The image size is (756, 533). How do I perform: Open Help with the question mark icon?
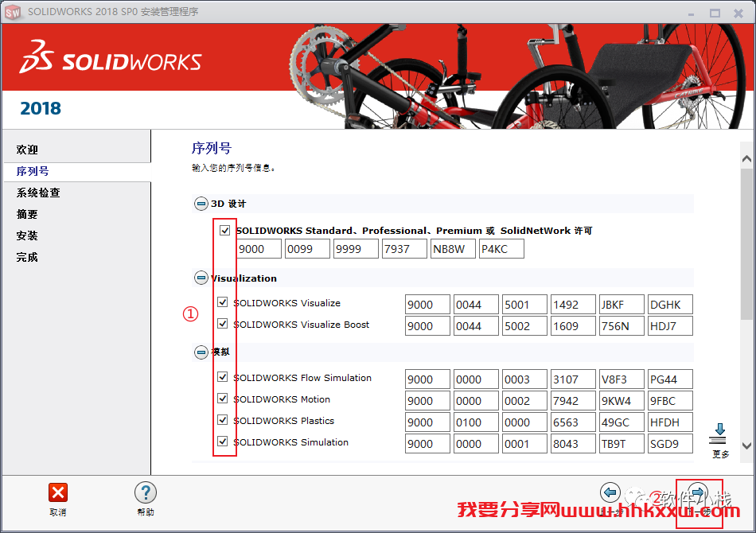pyautogui.click(x=146, y=492)
